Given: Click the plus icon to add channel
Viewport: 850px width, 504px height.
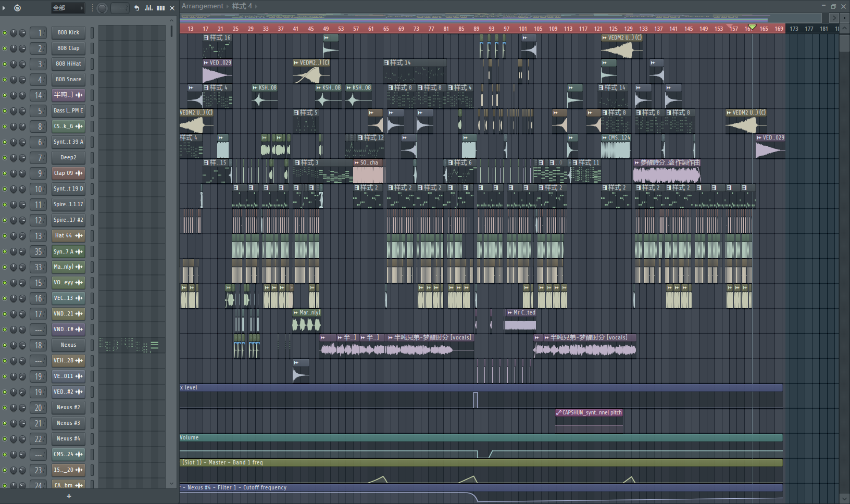Looking at the screenshot, I should (69, 496).
